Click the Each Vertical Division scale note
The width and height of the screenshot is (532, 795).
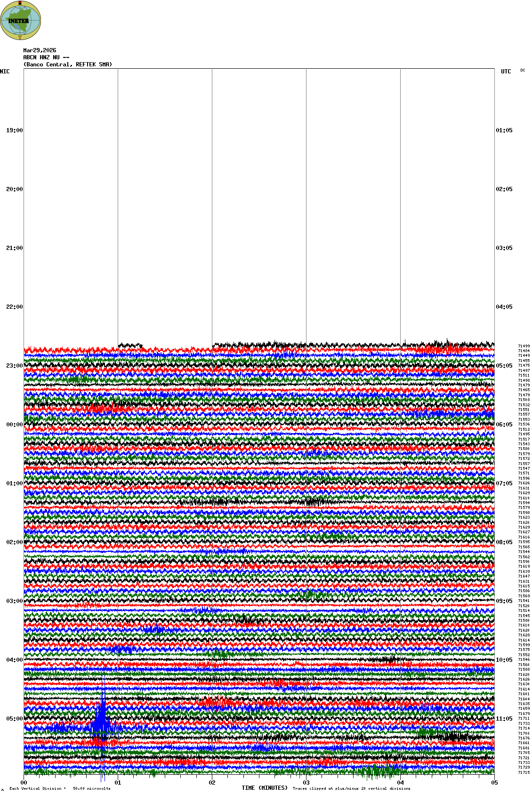point(60,788)
